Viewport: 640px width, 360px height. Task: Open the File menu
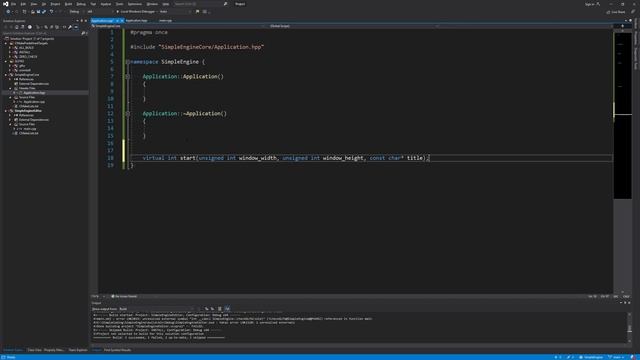[x=13, y=4]
